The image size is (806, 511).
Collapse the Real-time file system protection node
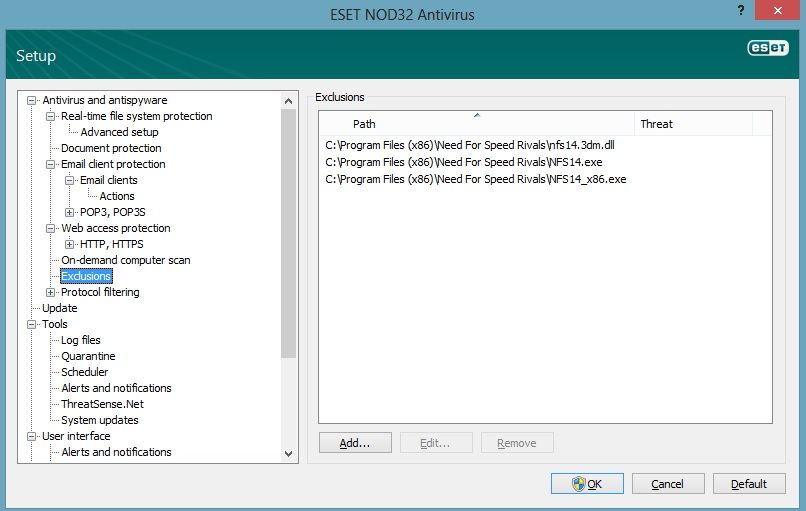50,116
